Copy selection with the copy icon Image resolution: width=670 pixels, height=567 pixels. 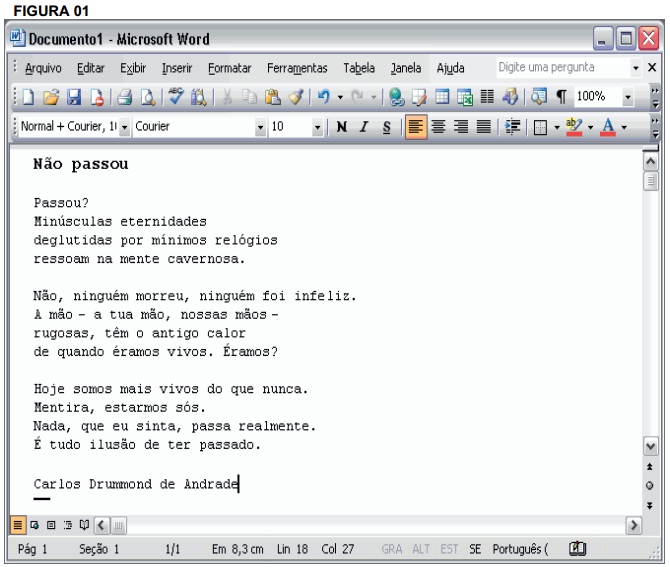pos(250,97)
